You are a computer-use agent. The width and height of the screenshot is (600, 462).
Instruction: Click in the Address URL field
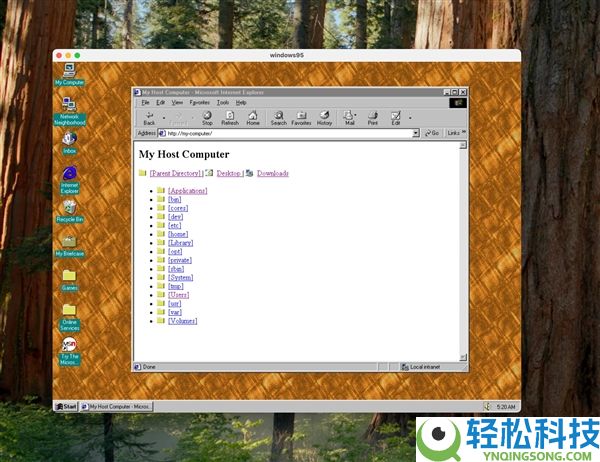click(289, 133)
